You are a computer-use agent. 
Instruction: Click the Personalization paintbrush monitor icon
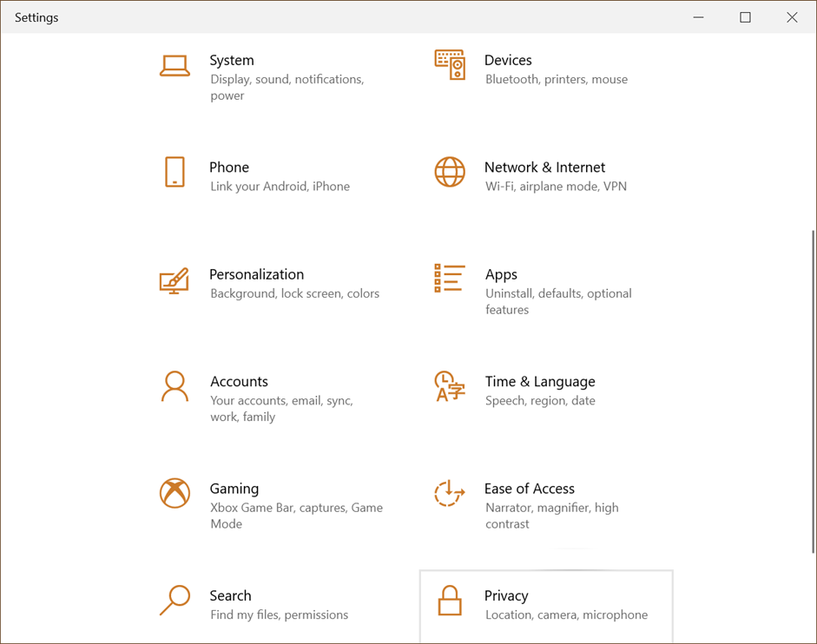174,280
